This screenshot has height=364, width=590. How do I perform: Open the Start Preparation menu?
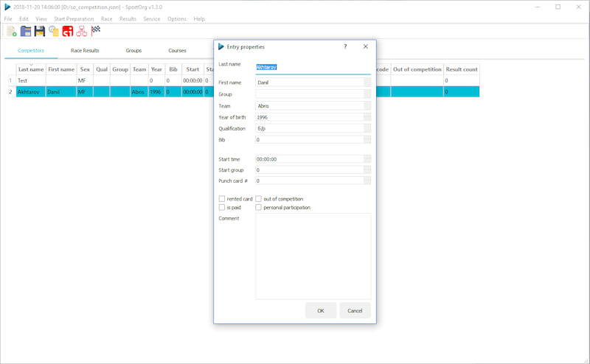74,18
